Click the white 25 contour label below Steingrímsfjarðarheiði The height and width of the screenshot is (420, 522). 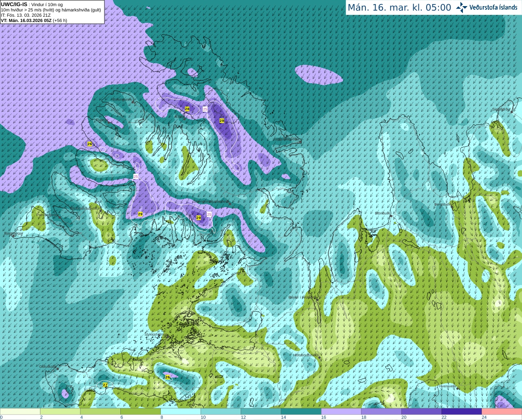point(209,214)
